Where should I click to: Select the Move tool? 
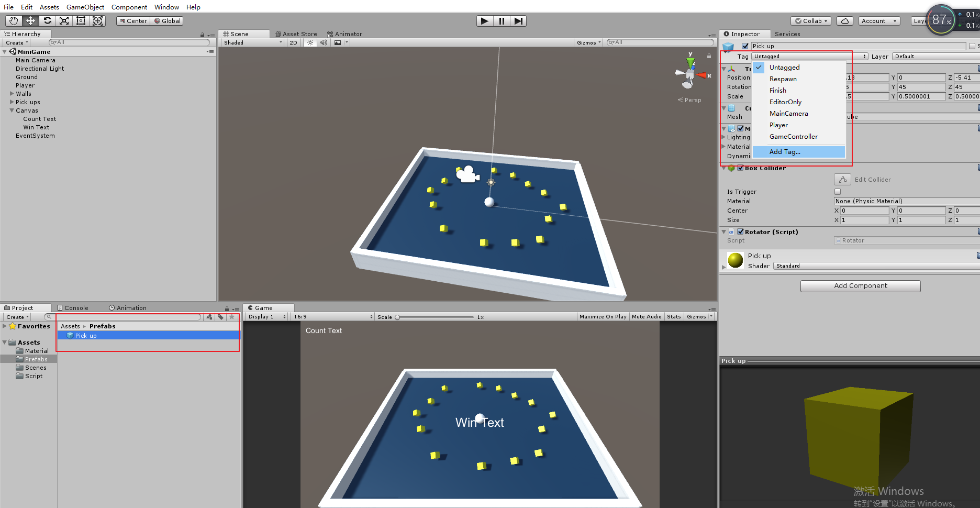tap(31, 21)
